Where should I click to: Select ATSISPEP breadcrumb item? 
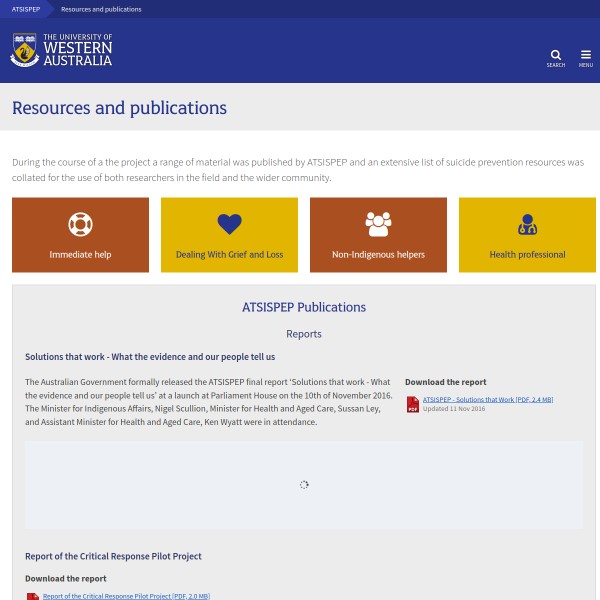[x=26, y=9]
